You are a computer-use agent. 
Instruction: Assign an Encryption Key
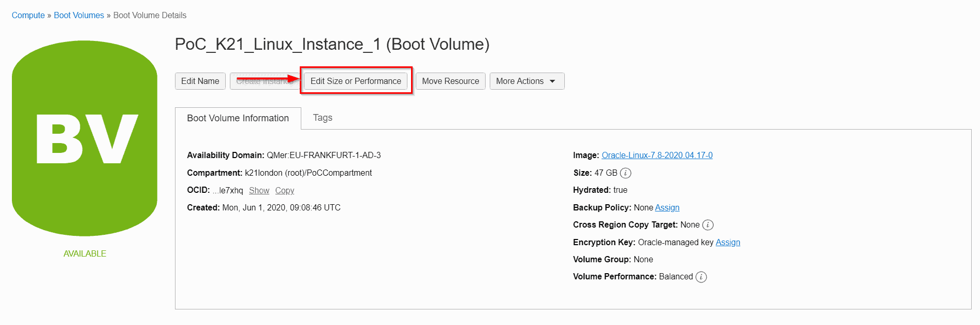[728, 242]
